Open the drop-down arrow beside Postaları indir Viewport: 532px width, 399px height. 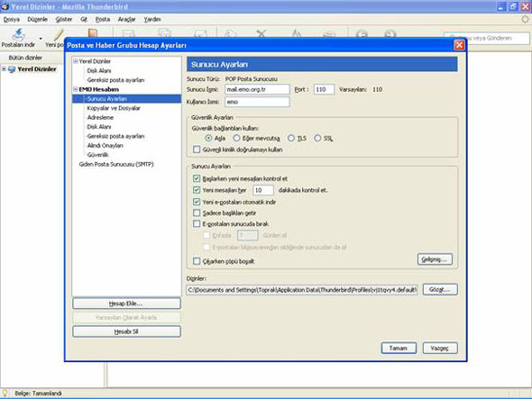41,39
